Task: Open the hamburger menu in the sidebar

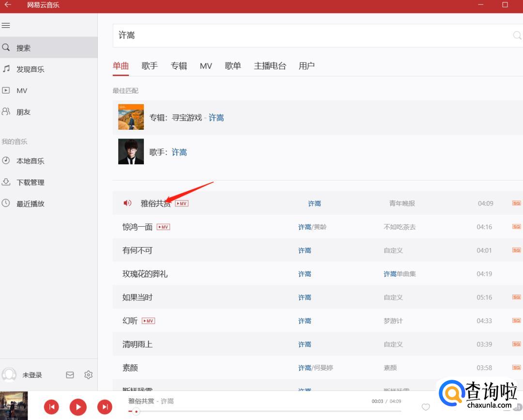Action: pos(6,25)
